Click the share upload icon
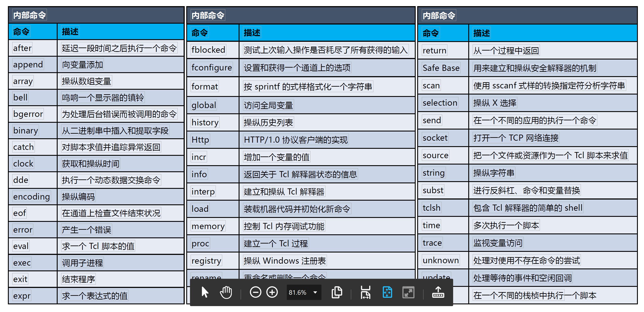644x312 pixels. (438, 292)
